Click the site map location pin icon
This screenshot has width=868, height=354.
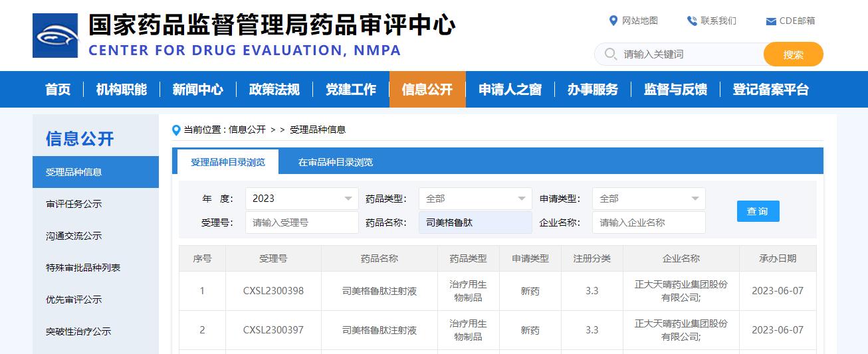(x=613, y=21)
